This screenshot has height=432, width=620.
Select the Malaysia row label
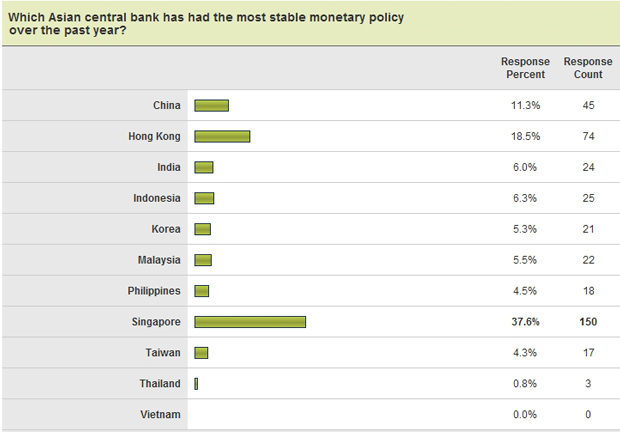[160, 260]
